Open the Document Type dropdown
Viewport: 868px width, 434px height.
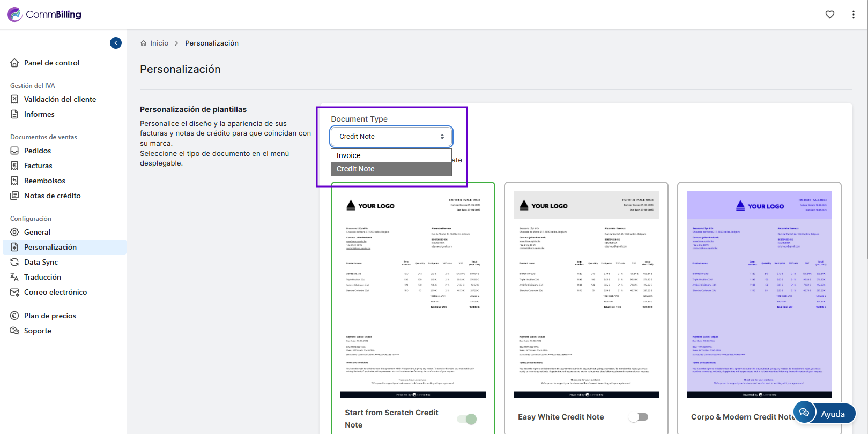pos(391,137)
